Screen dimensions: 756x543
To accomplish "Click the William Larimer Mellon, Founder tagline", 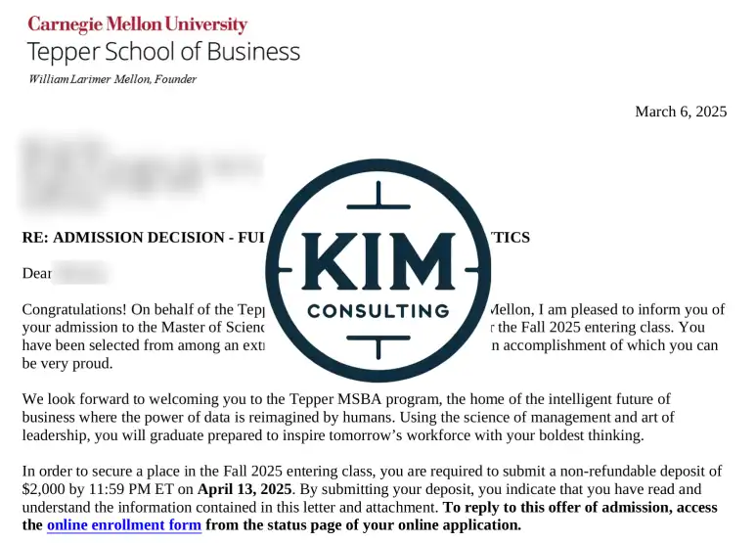I will [x=112, y=79].
